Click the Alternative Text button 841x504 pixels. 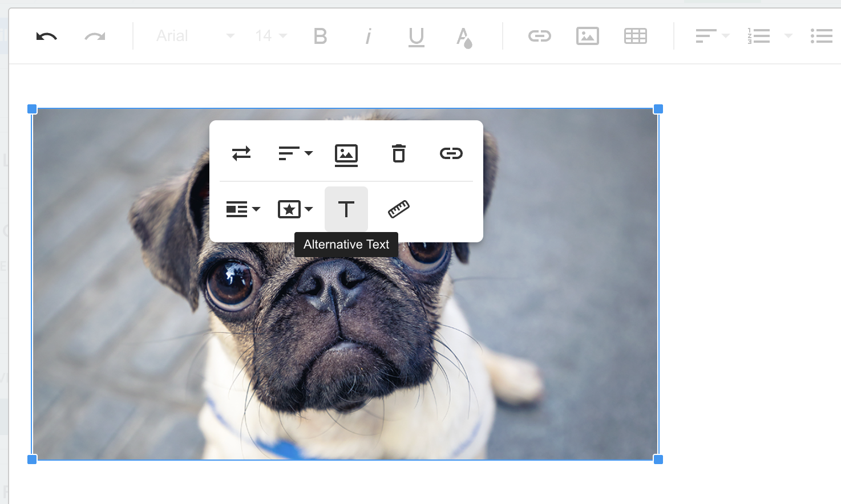tap(346, 209)
